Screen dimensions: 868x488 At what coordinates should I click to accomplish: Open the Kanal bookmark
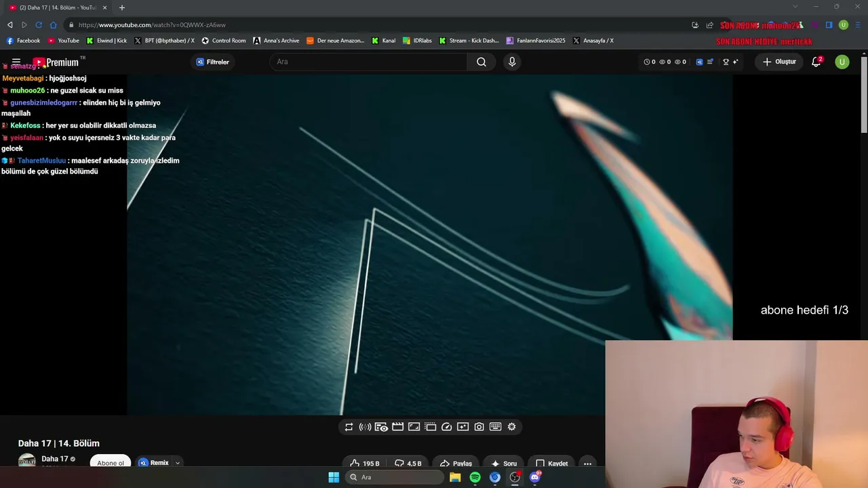pos(384,41)
